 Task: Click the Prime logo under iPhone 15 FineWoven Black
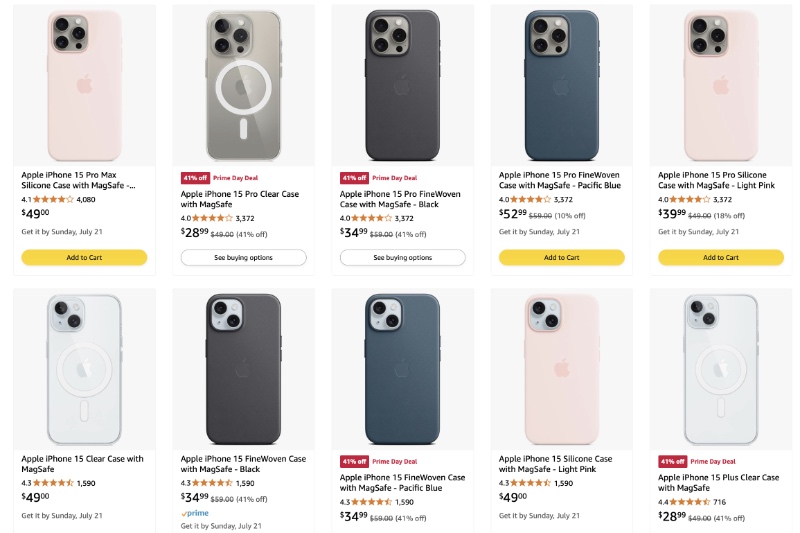coord(194,512)
